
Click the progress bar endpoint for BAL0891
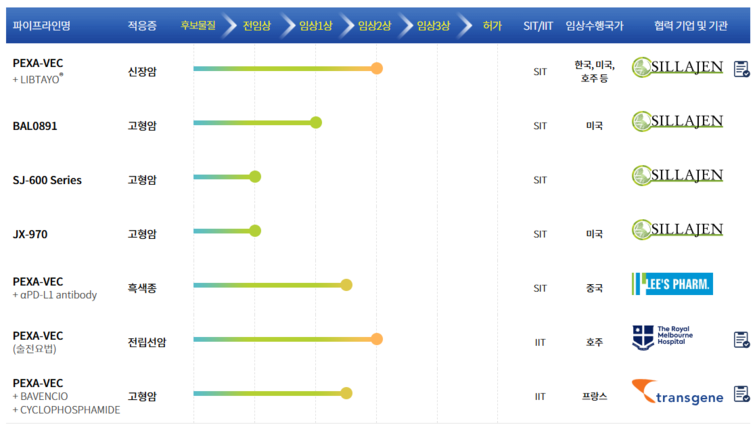point(316,123)
